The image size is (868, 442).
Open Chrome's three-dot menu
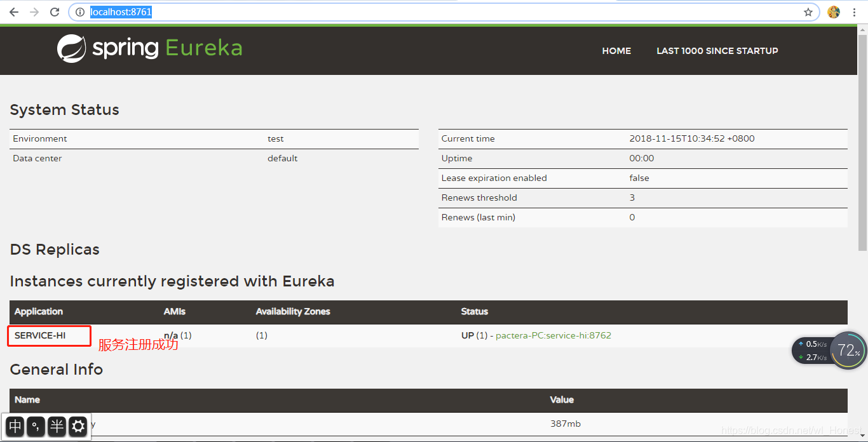[854, 12]
